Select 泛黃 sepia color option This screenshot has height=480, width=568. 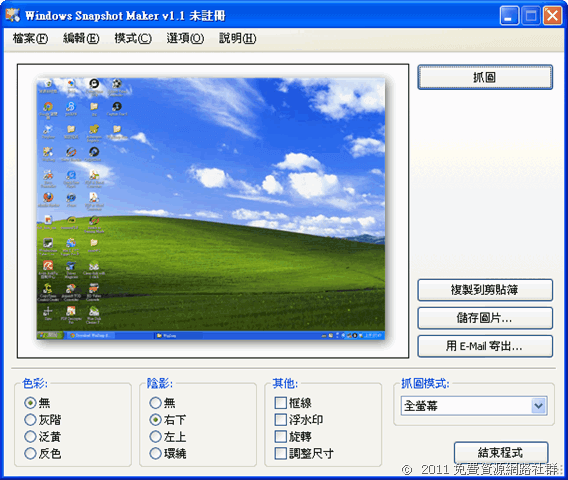tap(43, 437)
